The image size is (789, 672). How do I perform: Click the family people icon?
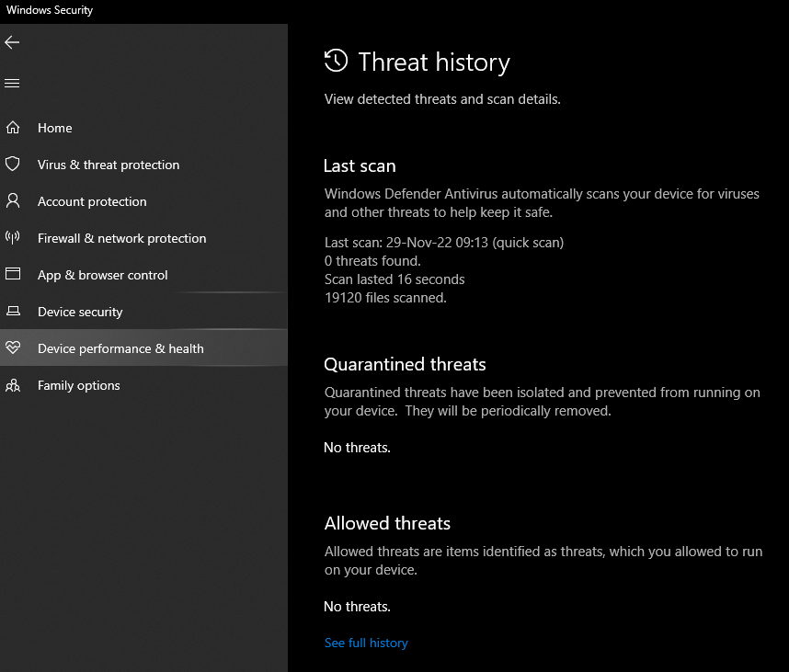13,385
